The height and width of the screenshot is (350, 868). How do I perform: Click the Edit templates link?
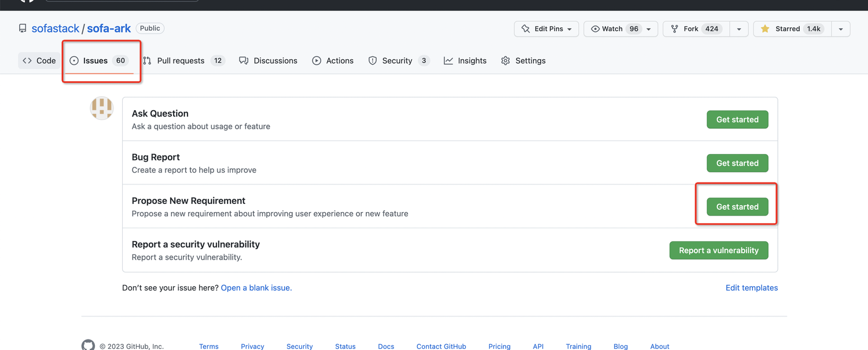[752, 287]
